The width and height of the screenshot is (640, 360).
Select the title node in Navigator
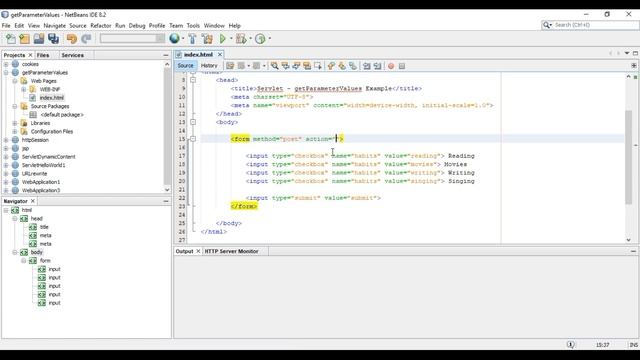(x=44, y=227)
